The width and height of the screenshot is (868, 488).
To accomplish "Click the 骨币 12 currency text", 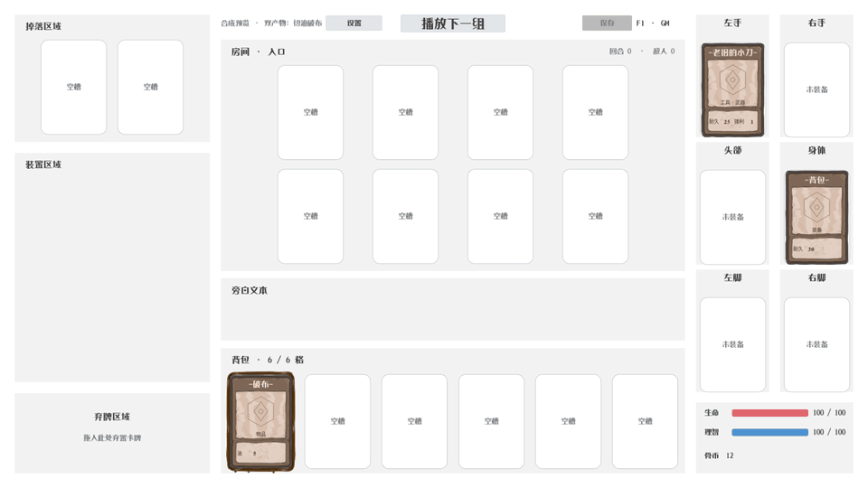I will coord(719,455).
